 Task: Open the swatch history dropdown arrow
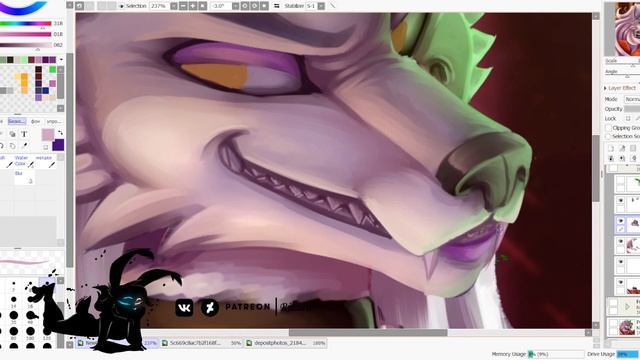pyautogui.click(x=61, y=60)
